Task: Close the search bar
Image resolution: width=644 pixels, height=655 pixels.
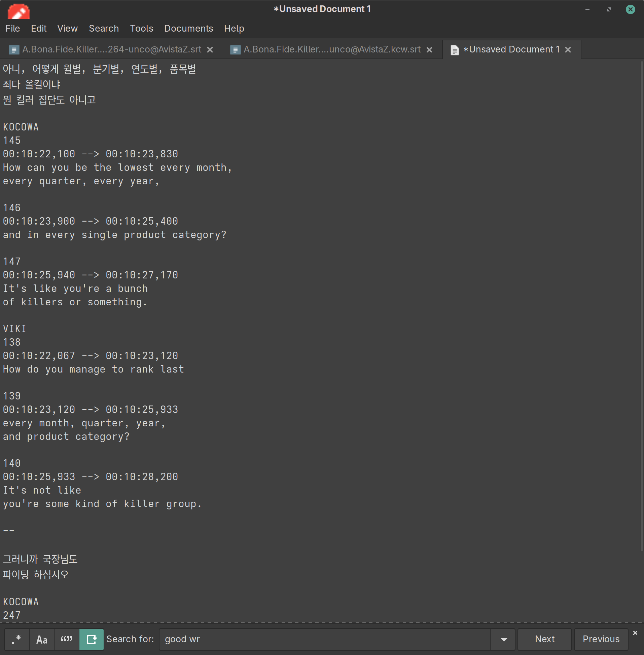Action: [x=635, y=633]
